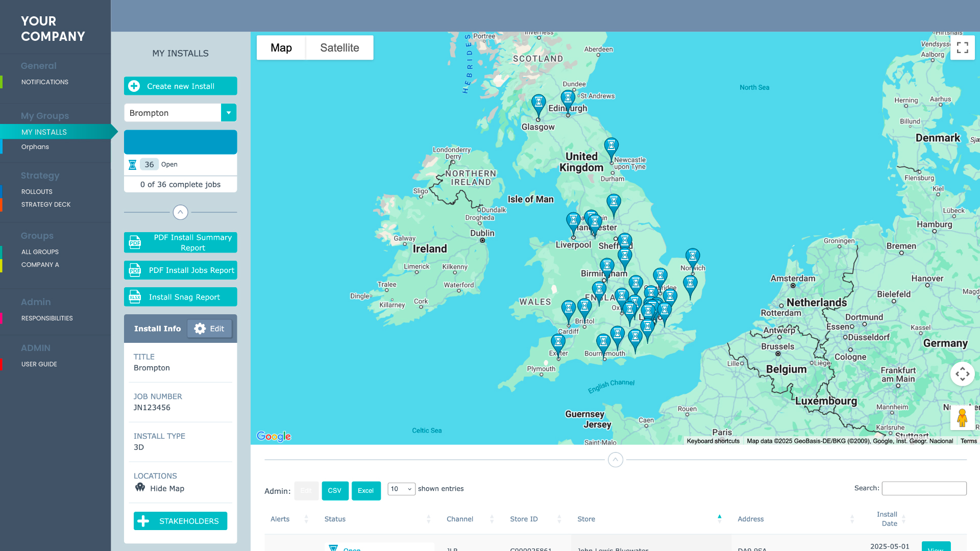Click the gear Edit button in Install Info
980x551 pixels.
pyautogui.click(x=209, y=329)
